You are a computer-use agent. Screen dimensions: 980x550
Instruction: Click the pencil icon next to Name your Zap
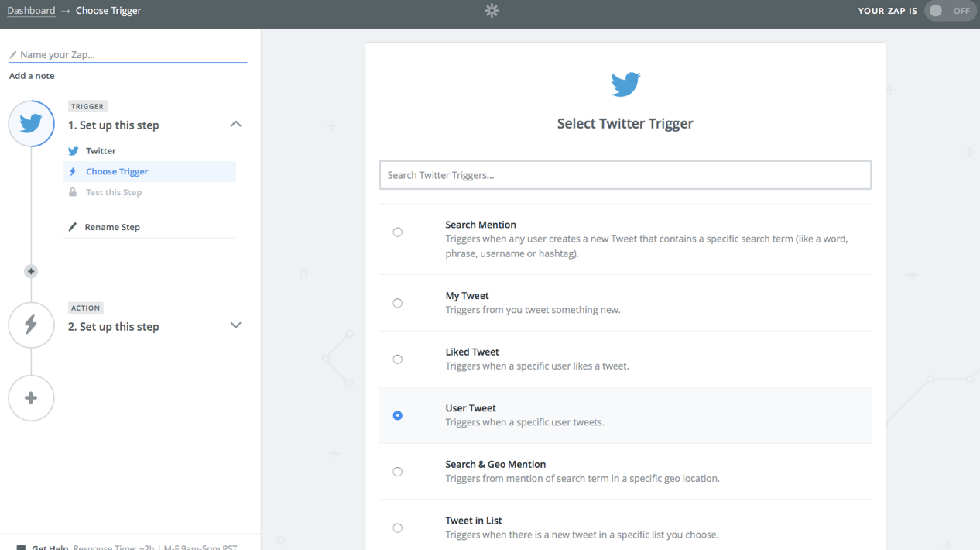click(x=13, y=55)
